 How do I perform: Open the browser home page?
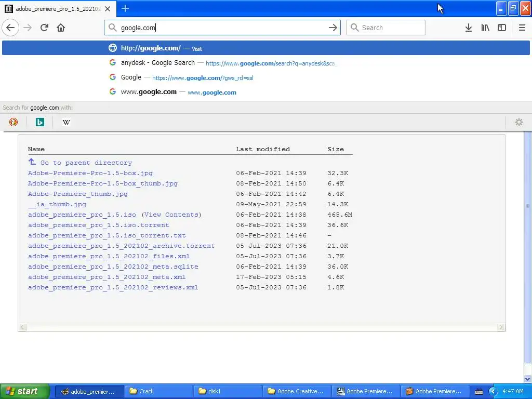pos(61,28)
